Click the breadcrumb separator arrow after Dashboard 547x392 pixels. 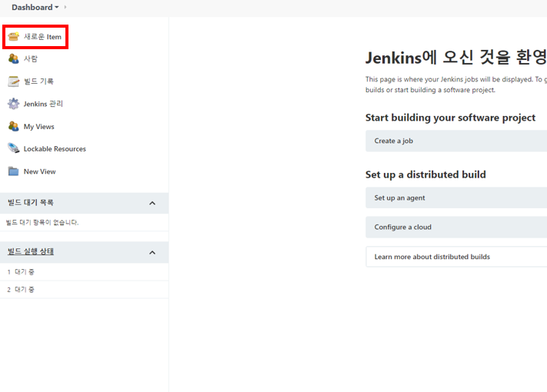[x=65, y=7]
